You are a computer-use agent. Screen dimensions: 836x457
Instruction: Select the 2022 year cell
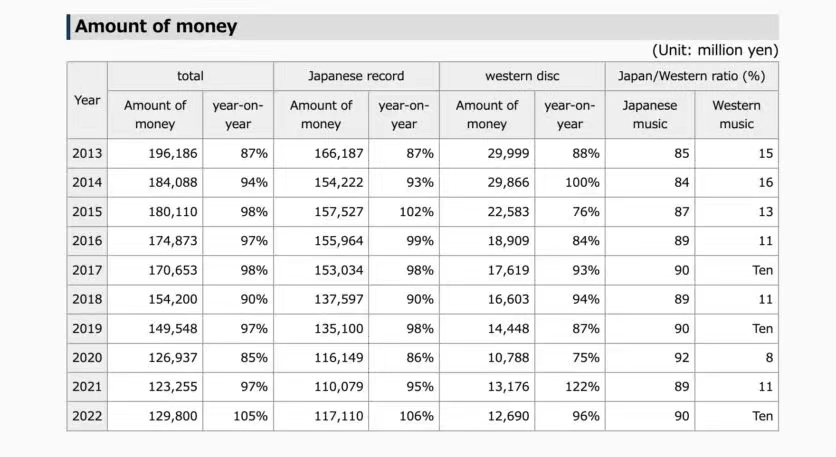coord(87,416)
